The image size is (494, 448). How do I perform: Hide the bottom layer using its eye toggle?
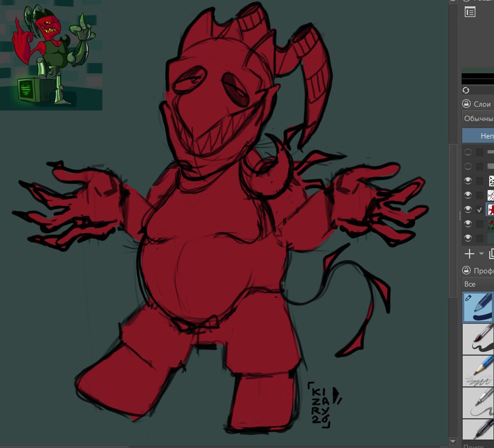(467, 238)
